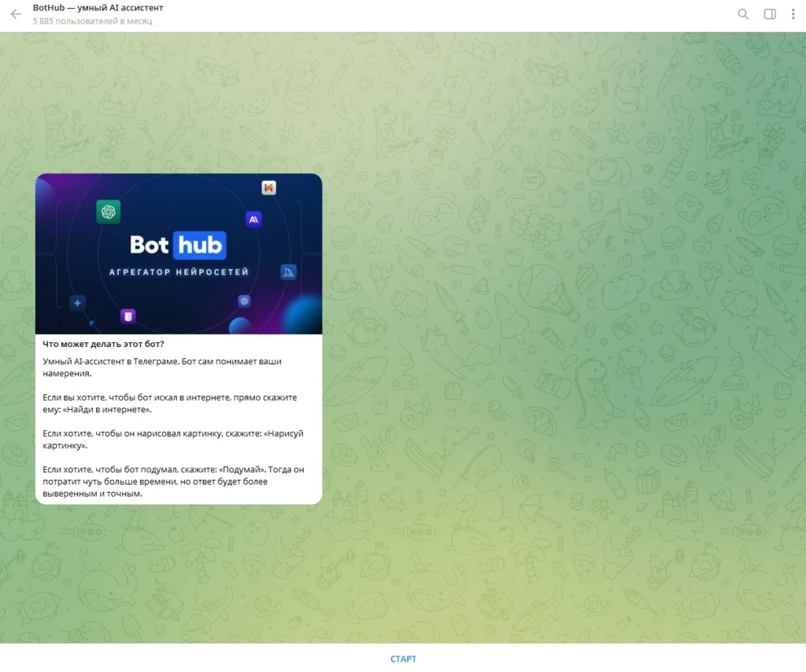Viewport: 806px width, 672px height.
Task: Click the purple shield icon in the banner
Action: (x=128, y=316)
